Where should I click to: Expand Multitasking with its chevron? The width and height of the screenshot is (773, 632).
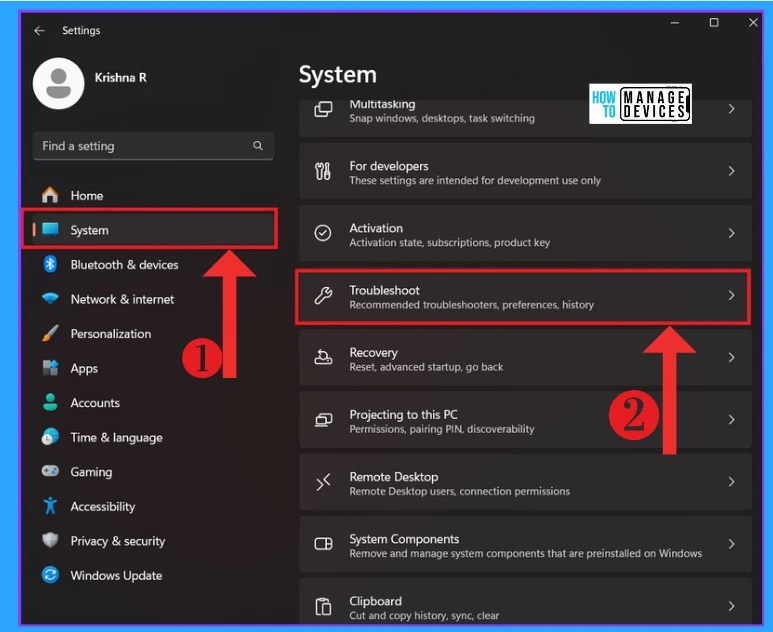[732, 109]
